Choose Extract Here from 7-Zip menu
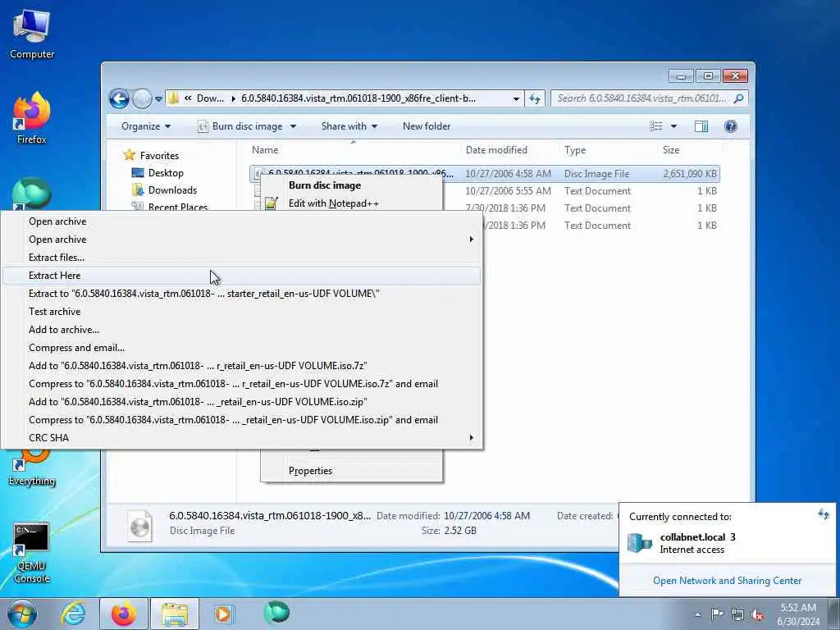The image size is (840, 630). tap(242, 276)
